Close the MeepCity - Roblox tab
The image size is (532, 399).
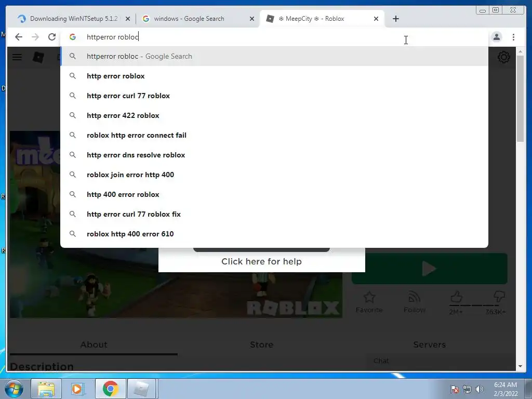tap(376, 19)
